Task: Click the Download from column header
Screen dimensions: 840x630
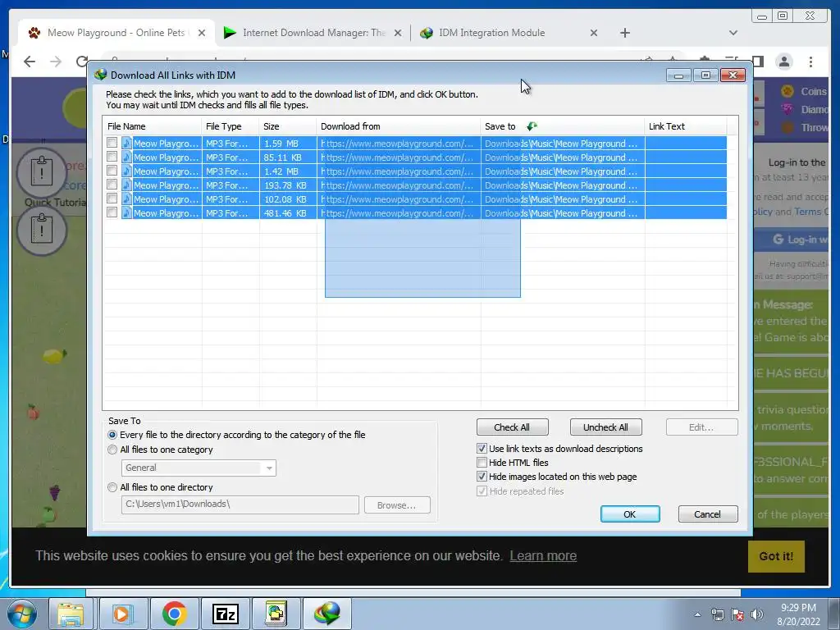Action: pos(399,126)
